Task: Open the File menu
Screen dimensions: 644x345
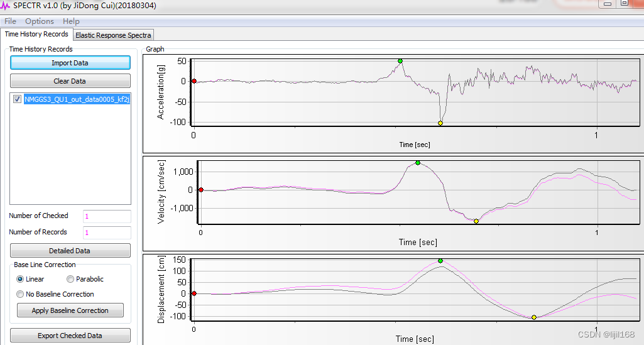Action: pos(10,21)
